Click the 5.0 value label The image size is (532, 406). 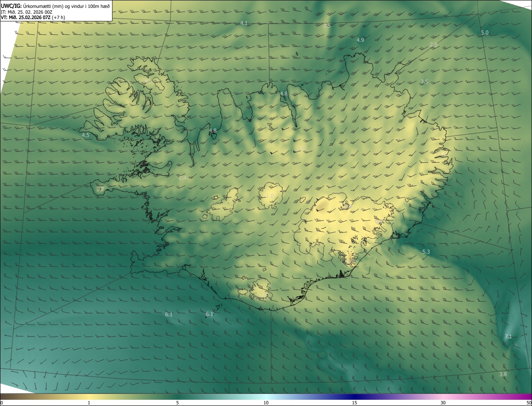point(485,33)
